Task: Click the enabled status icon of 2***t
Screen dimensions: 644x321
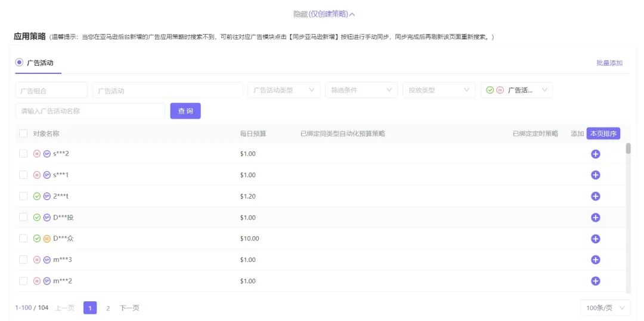Action: click(36, 196)
